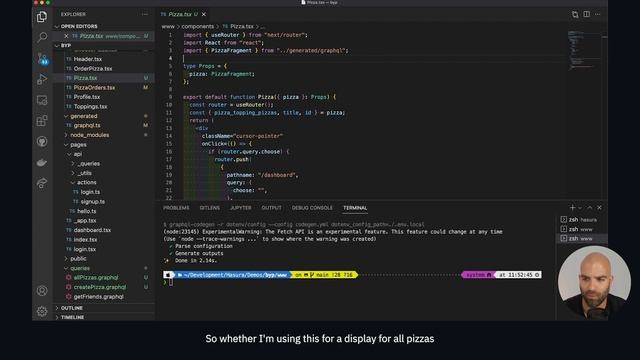Select the highlighted third zsh www terminal

tap(581, 238)
